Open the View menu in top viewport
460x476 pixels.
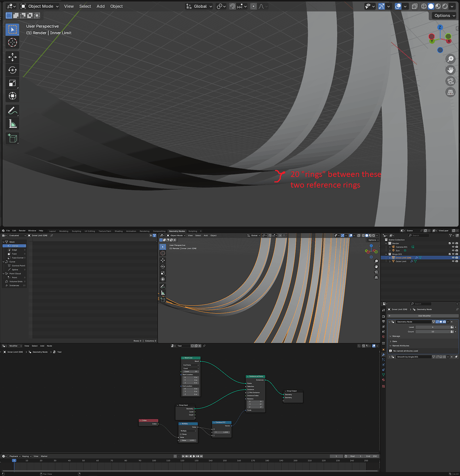pos(69,7)
